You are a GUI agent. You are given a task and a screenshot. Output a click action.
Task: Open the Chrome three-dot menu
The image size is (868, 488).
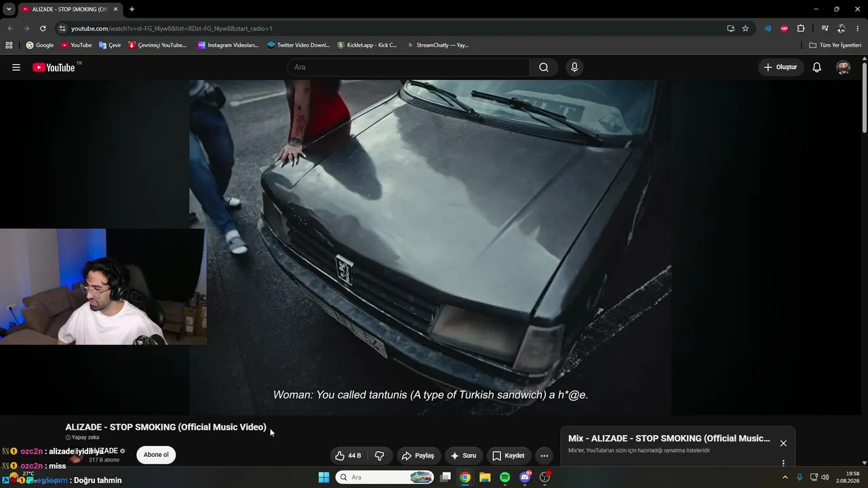tap(858, 28)
